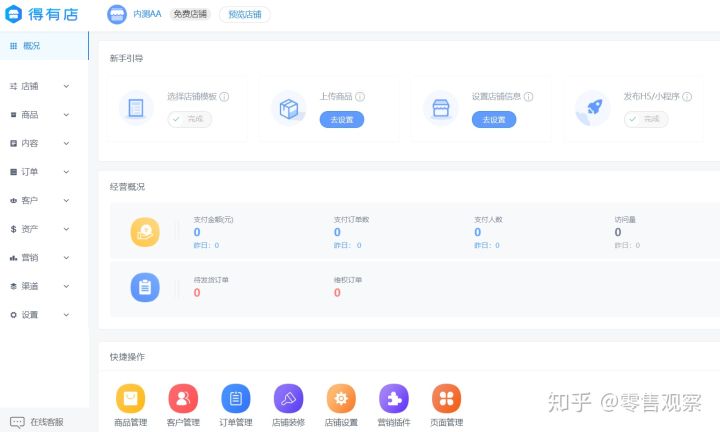Open 订单管理 quick action icon
Viewport: 720px width, 432px height.
click(x=236, y=398)
